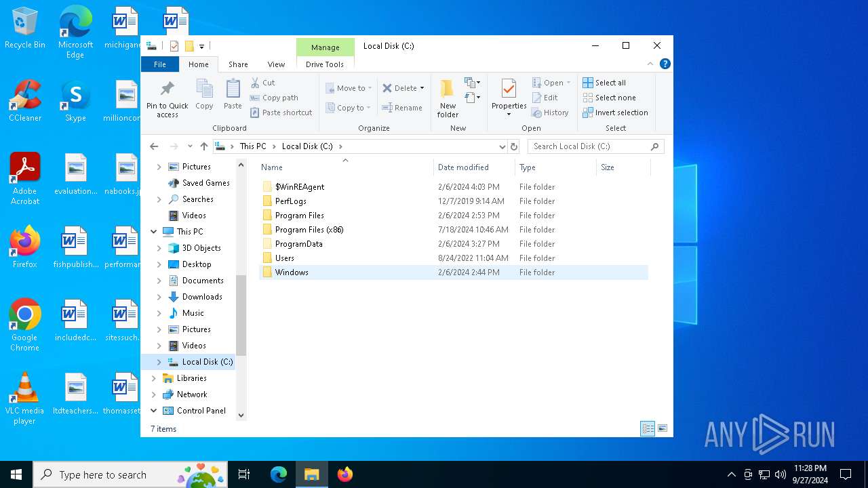
Task: Refresh the Local Disk (C:) view
Action: pos(514,146)
